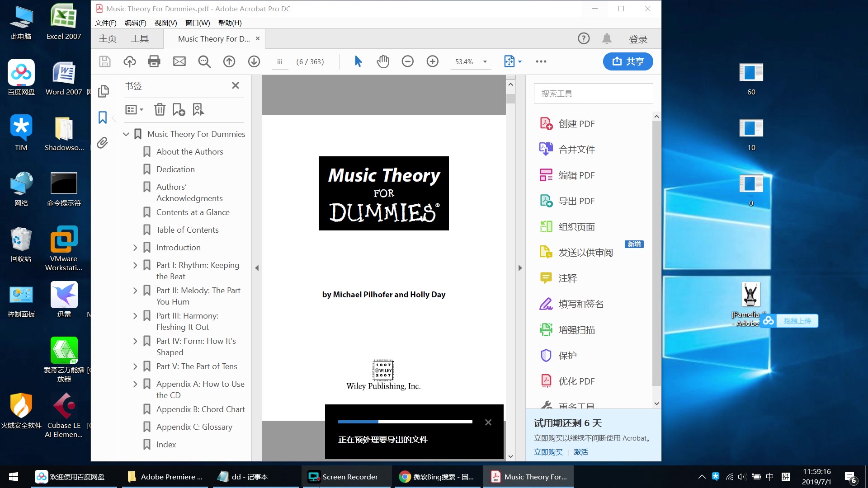Expand the Introduction bookmark
The width and height of the screenshot is (868, 488).
135,248
